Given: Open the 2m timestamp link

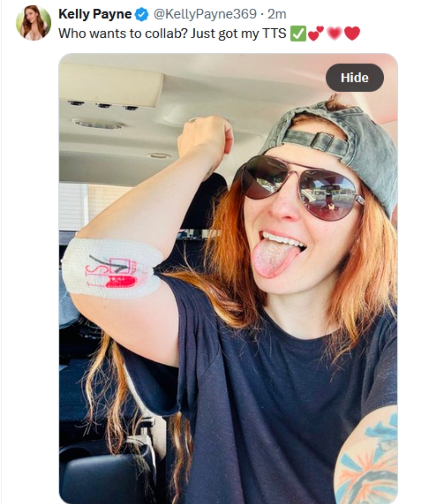Looking at the screenshot, I should (276, 14).
